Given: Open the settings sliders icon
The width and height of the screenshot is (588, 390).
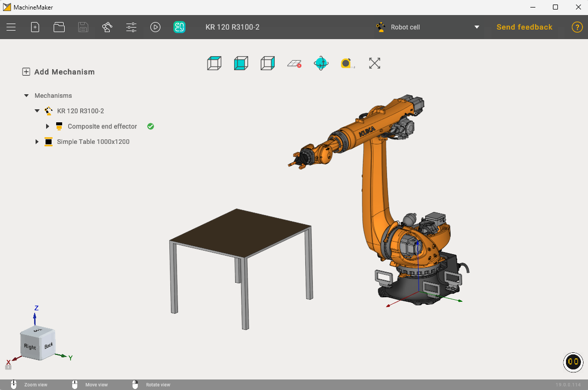Looking at the screenshot, I should pos(131,28).
